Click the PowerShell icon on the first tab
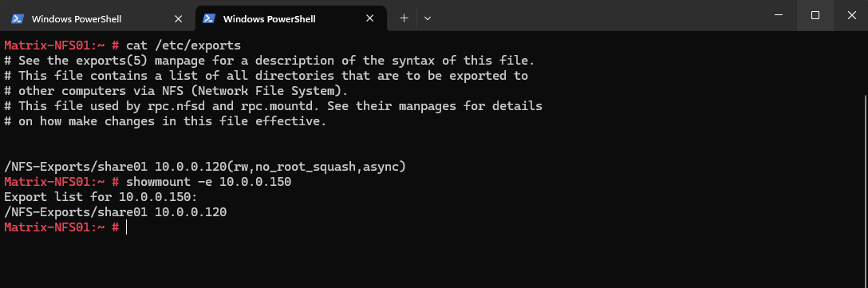 (18, 19)
